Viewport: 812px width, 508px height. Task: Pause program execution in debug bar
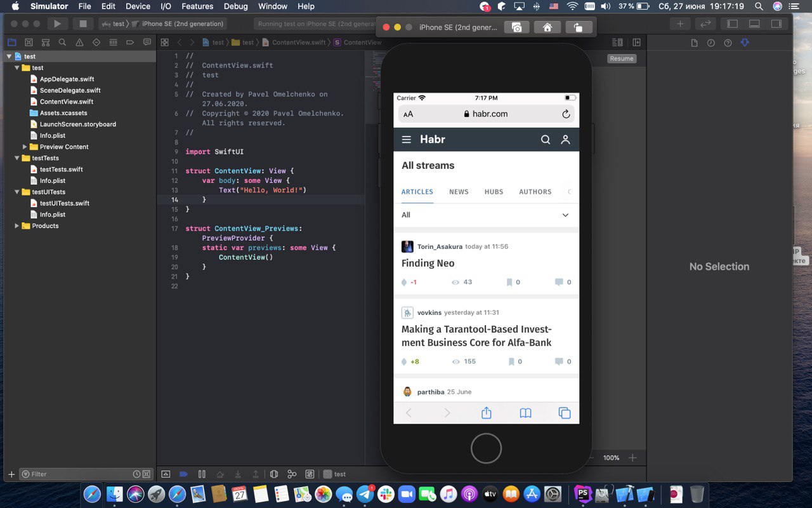tap(202, 474)
